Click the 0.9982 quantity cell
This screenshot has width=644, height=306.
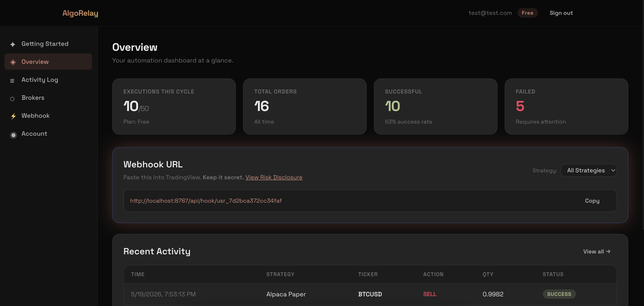point(493,294)
